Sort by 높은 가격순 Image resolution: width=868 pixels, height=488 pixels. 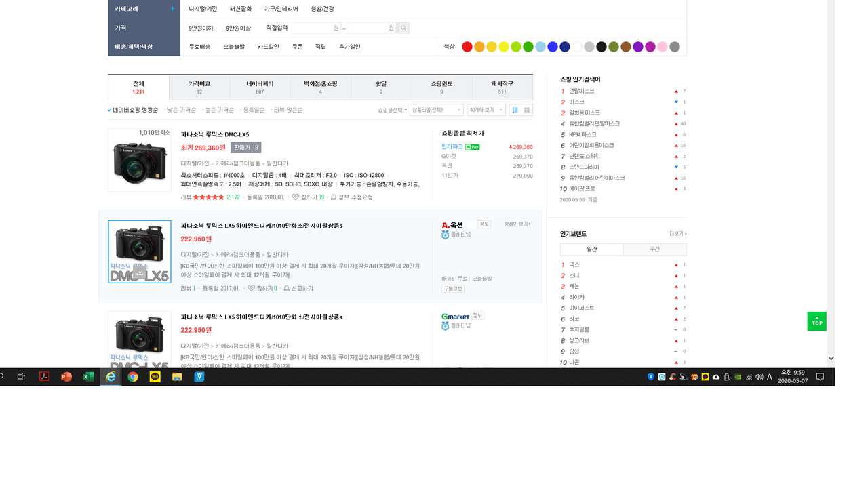pos(220,110)
